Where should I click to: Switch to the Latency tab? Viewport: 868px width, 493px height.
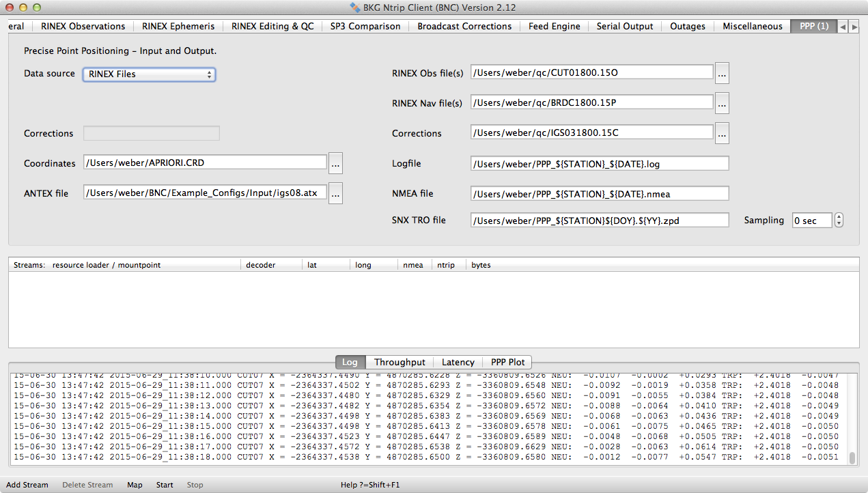pos(458,363)
